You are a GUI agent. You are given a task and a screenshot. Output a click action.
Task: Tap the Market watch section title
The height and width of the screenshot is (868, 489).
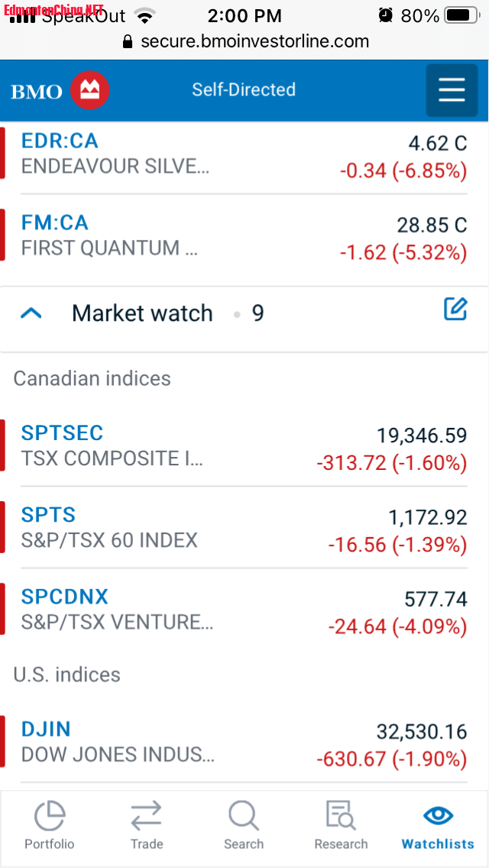(142, 313)
